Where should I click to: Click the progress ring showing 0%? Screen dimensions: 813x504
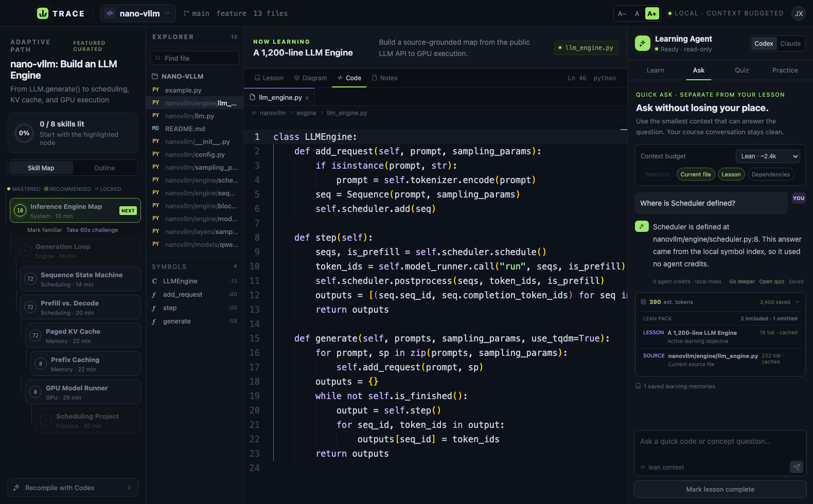pyautogui.click(x=24, y=133)
